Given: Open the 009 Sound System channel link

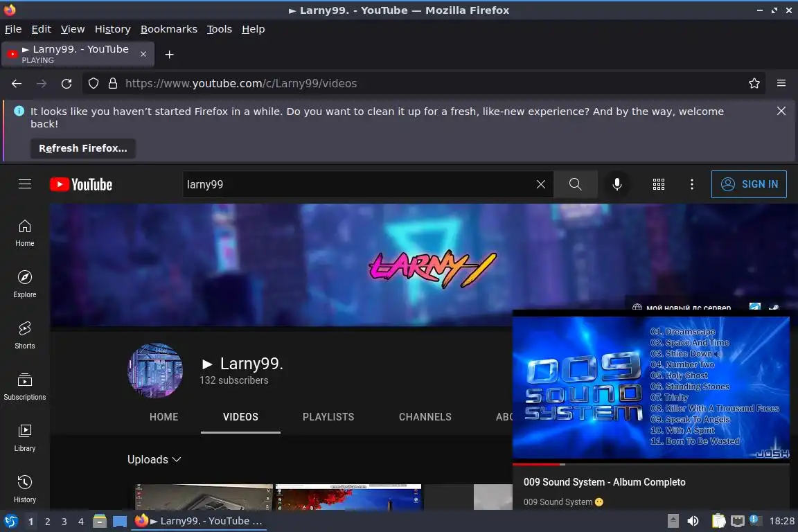Looking at the screenshot, I should pyautogui.click(x=558, y=502).
